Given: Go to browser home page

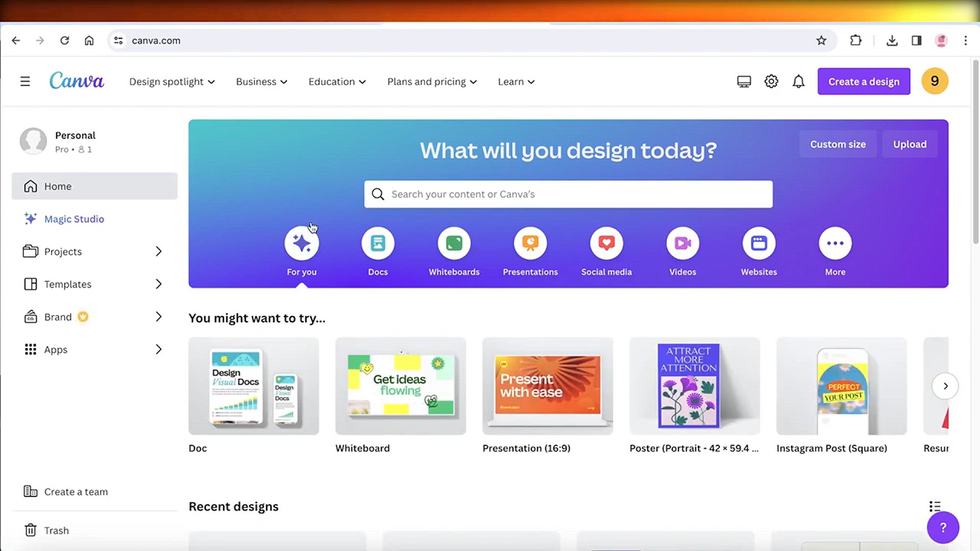Looking at the screenshot, I should tap(89, 40).
